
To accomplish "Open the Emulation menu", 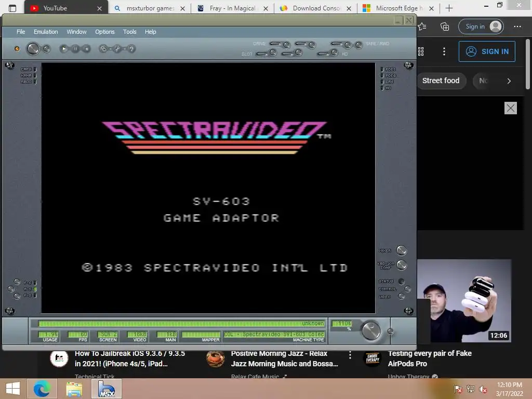I will tap(46, 32).
